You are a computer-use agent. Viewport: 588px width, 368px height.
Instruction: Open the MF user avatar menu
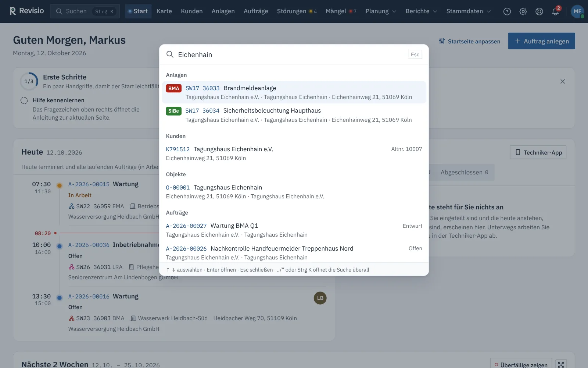tap(577, 11)
